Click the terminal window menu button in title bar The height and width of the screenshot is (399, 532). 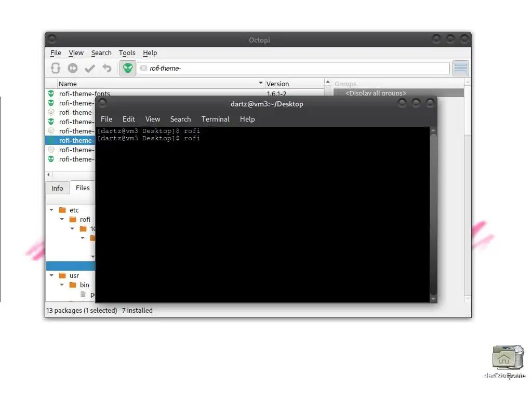pyautogui.click(x=102, y=103)
